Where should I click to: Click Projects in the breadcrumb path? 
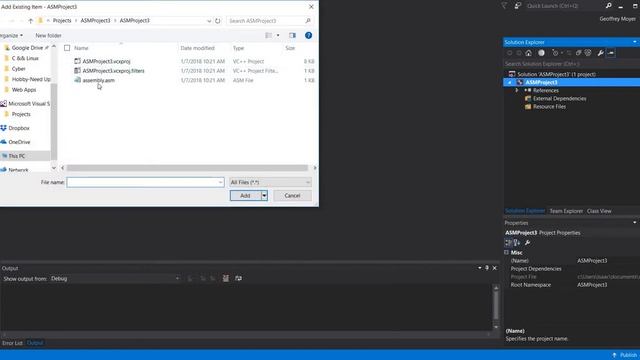pos(62,21)
